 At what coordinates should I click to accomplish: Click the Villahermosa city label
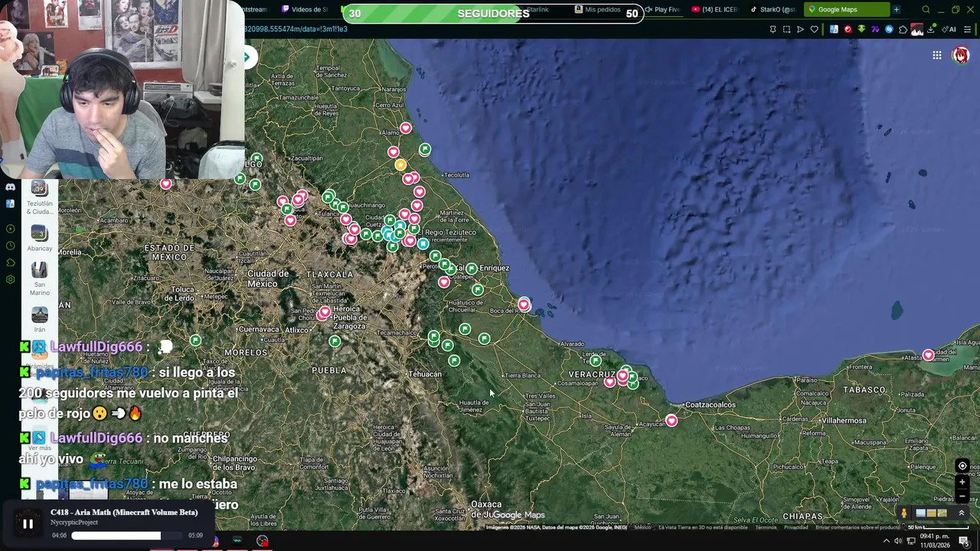[x=844, y=420]
